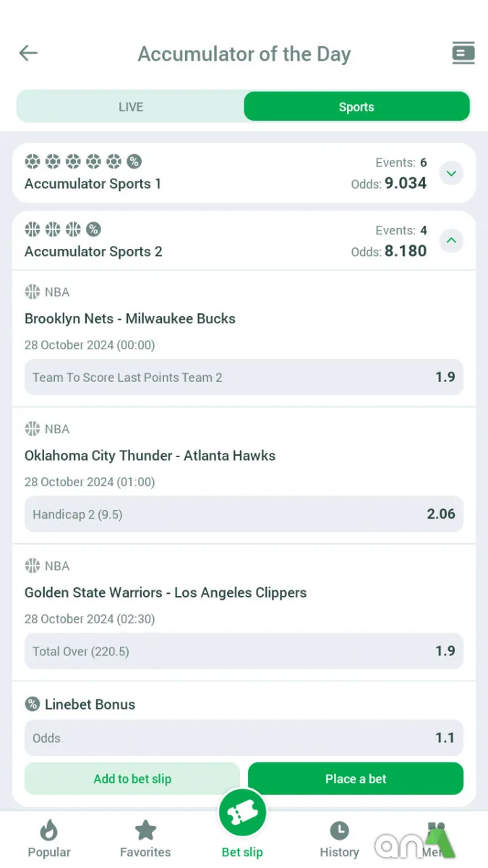Toggle the chevron on Accumulator Sports 1 row
This screenshot has width=488, height=868.
(x=451, y=173)
